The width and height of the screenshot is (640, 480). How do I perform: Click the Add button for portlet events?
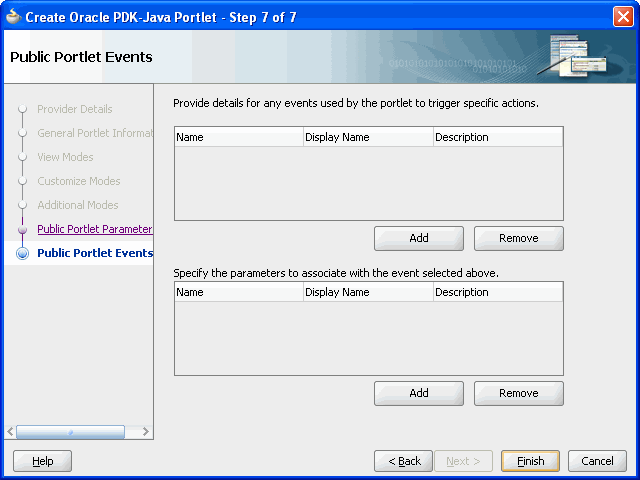pyautogui.click(x=419, y=238)
